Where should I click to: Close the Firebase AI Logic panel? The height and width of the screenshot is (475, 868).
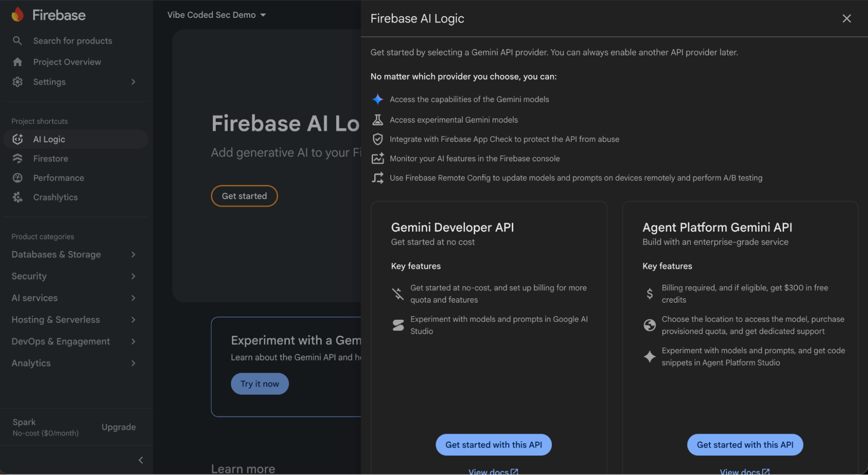(x=846, y=18)
